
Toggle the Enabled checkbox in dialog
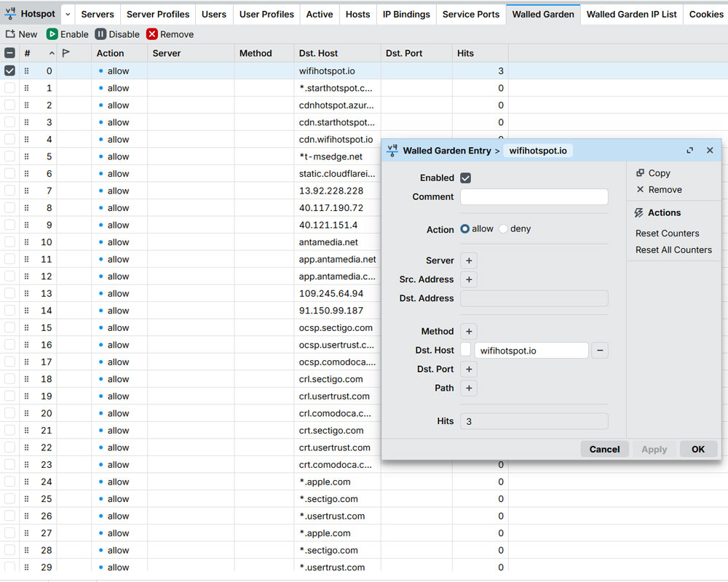[466, 178]
